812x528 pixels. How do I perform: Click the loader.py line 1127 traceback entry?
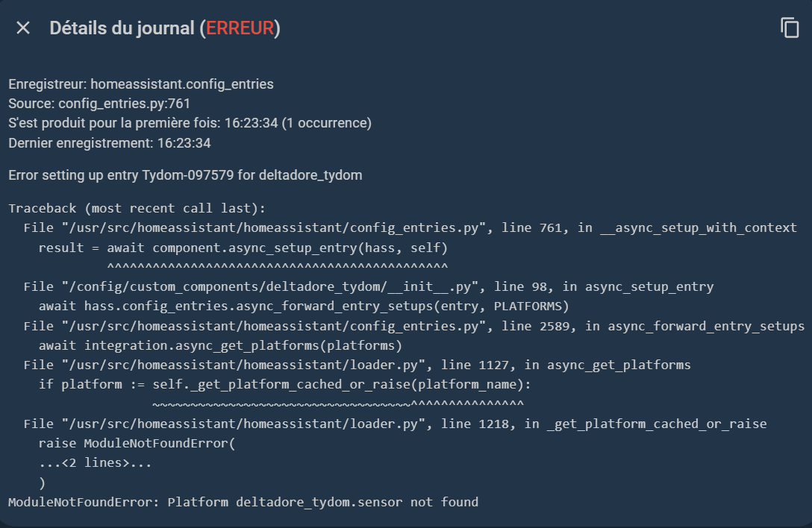357,365
